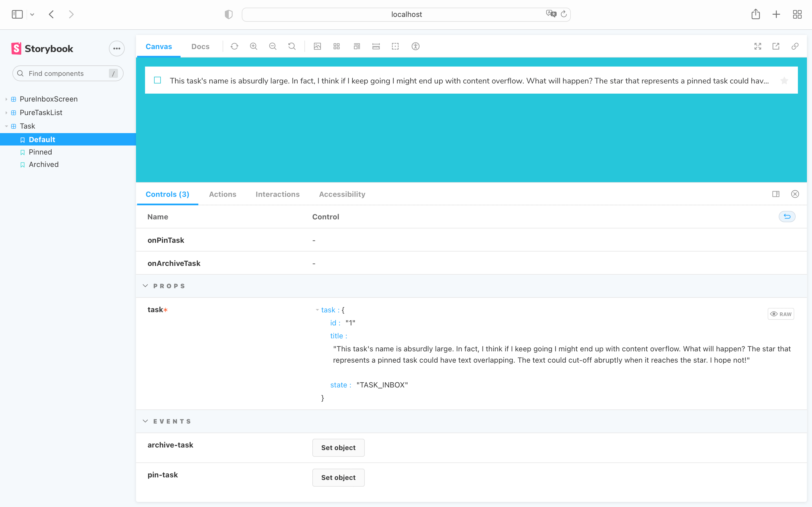Toggle the pin star on task

point(784,81)
